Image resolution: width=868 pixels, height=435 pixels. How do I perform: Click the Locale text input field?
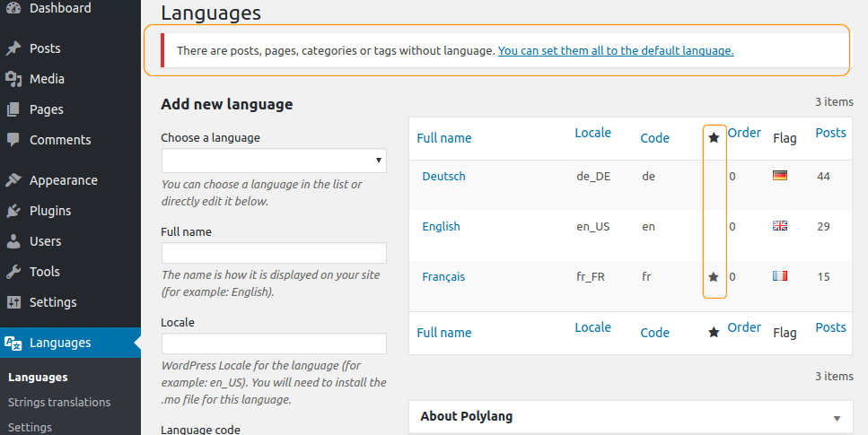(274, 344)
